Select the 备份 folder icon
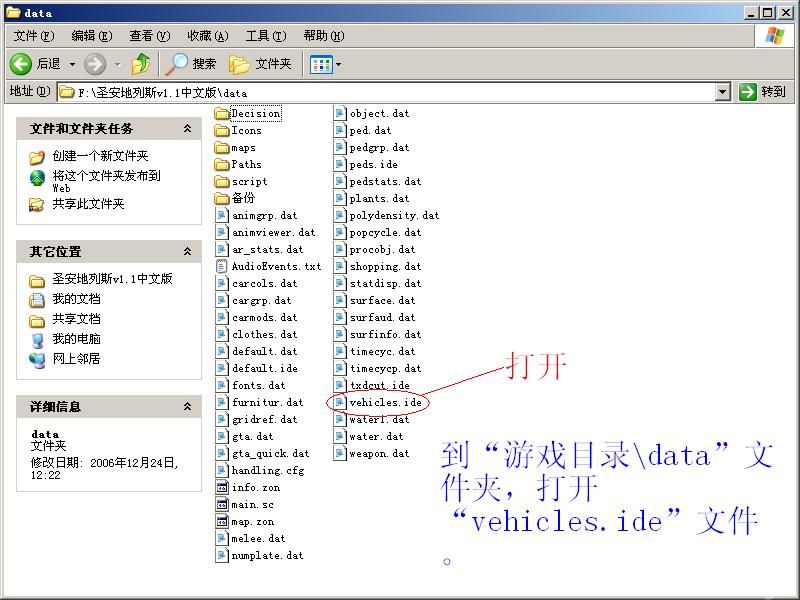The width and height of the screenshot is (800, 600). coord(222,198)
